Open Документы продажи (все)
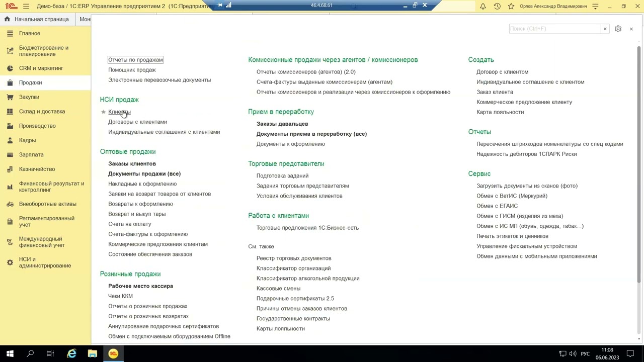 tap(144, 173)
